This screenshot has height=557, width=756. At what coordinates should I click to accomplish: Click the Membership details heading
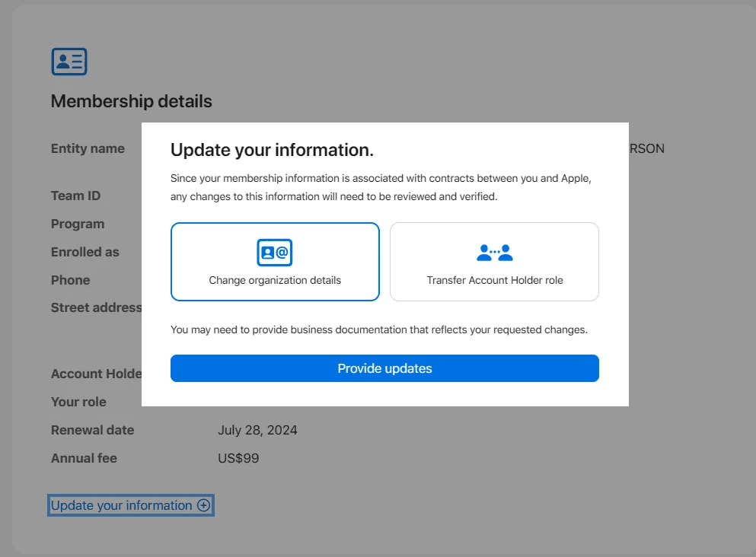point(131,101)
